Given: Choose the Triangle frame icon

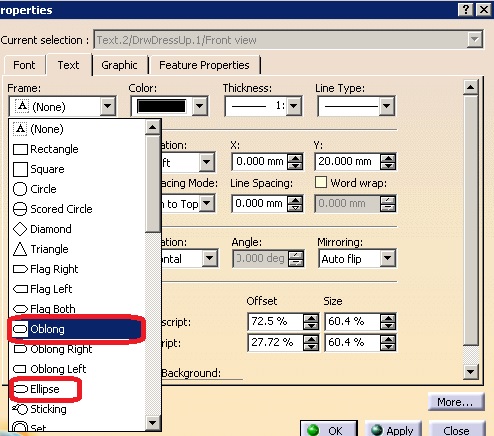Looking at the screenshot, I should pyautogui.click(x=20, y=249).
